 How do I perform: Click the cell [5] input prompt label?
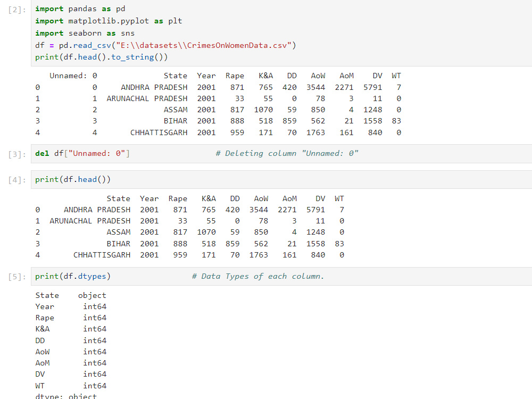click(x=17, y=277)
